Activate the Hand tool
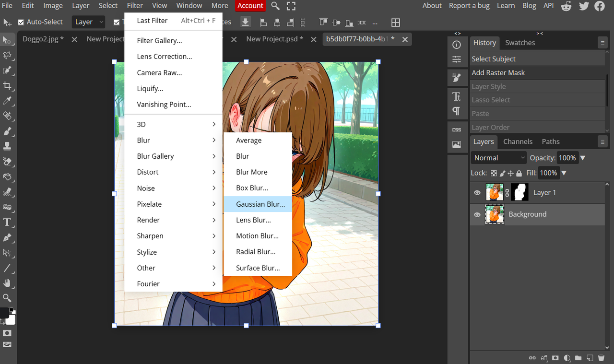Screen dimensions: 614x364 pos(7,283)
